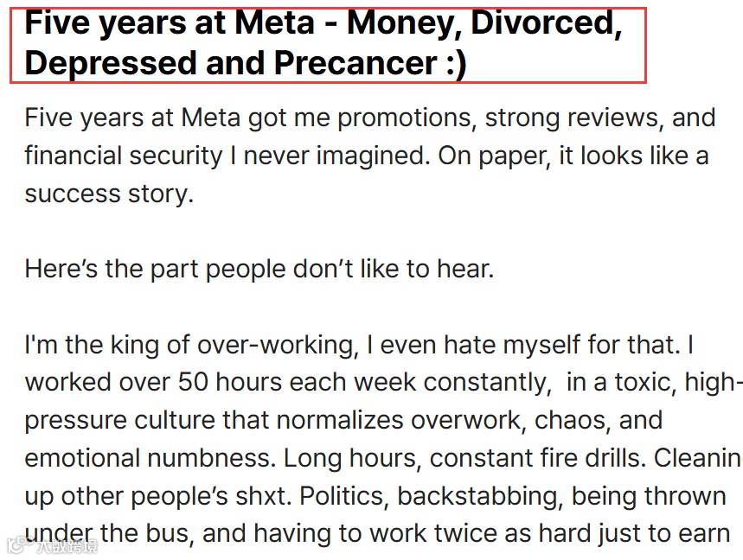Screen dimensions: 743x560
Task: Click the words 'financial security' in the text
Action: click(x=124, y=156)
